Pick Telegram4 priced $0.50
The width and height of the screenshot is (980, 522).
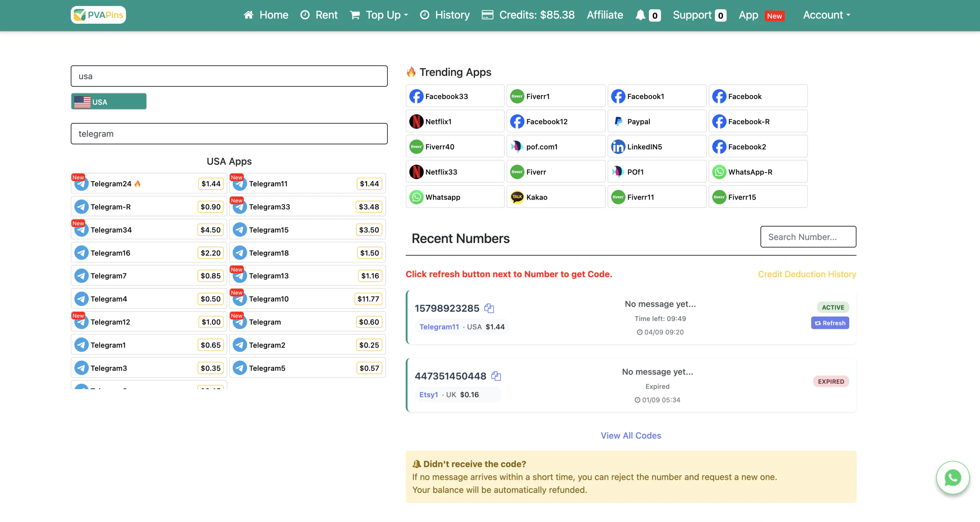coord(149,299)
